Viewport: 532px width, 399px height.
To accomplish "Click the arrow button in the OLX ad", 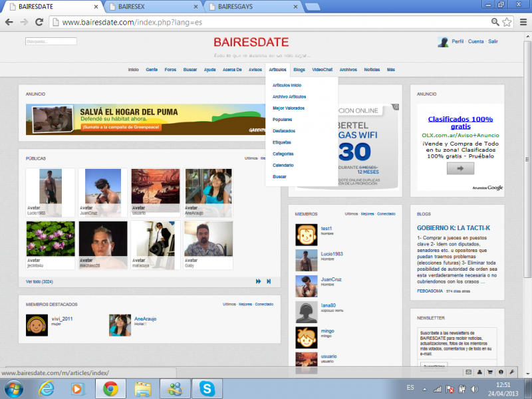I will tap(460, 168).
